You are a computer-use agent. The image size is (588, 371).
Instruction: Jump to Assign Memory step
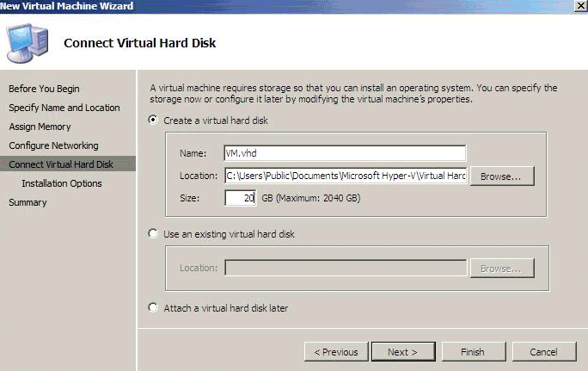tap(40, 127)
